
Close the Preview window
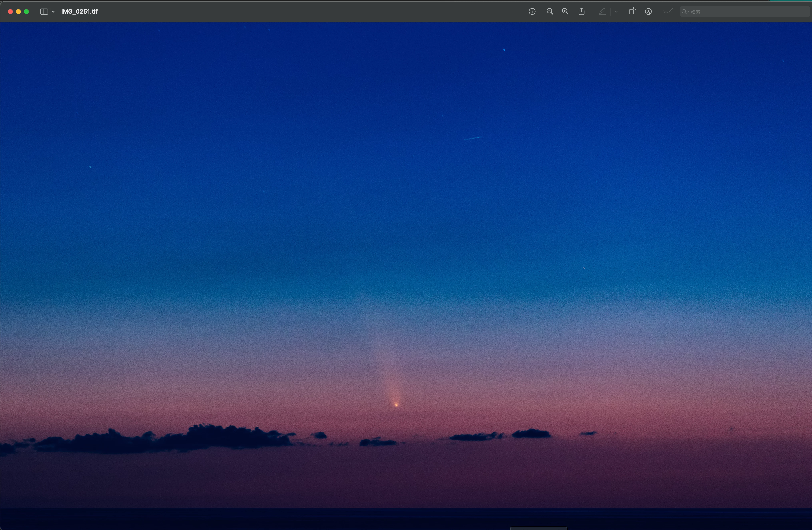pyautogui.click(x=10, y=12)
